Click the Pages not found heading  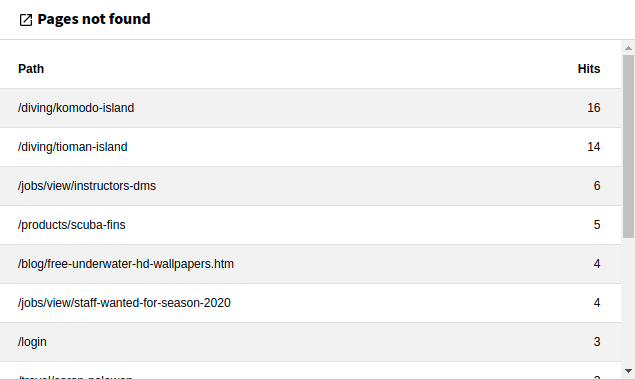pyautogui.click(x=94, y=19)
